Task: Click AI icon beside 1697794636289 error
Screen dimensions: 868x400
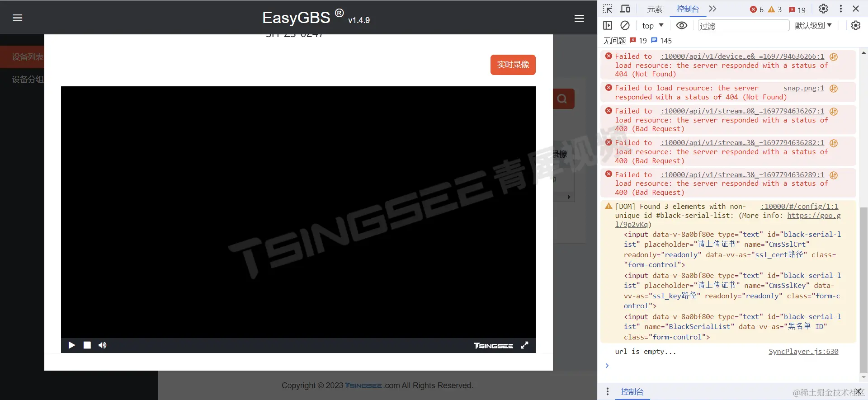Action: pos(834,175)
